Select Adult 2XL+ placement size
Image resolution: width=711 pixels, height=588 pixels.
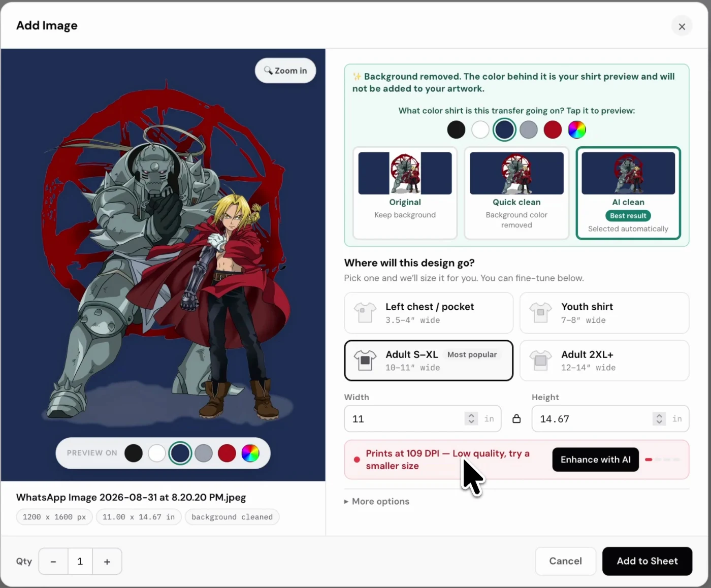(x=604, y=361)
